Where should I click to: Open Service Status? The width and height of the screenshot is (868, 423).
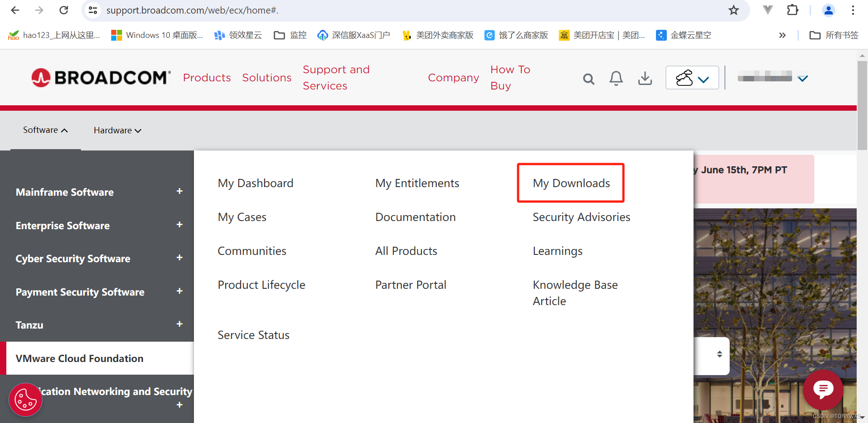253,335
